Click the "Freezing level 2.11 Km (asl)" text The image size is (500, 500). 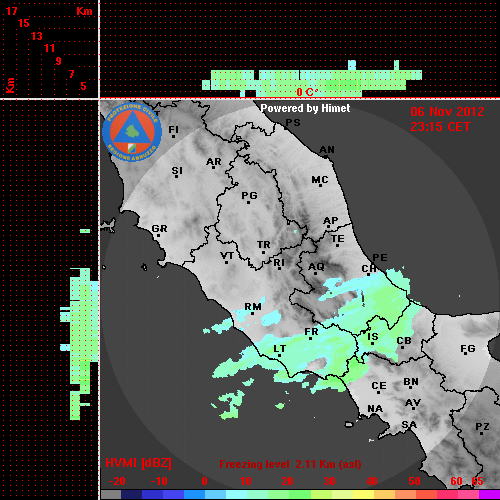[290, 464]
